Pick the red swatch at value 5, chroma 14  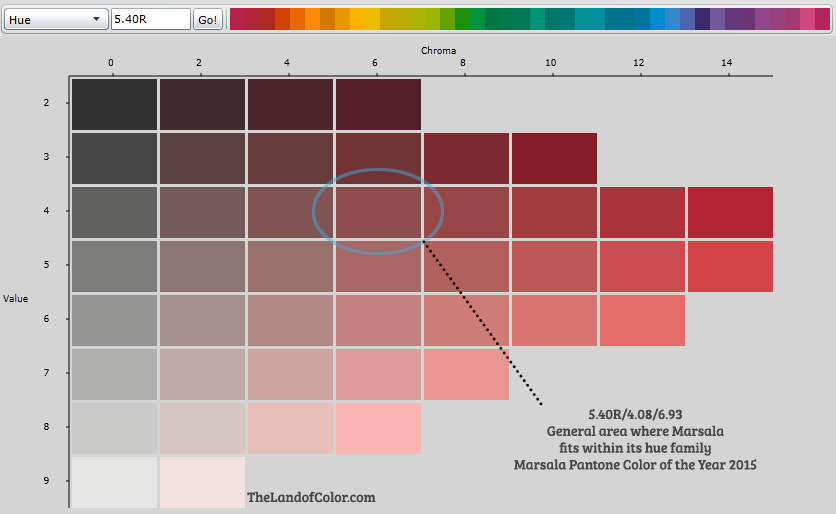(x=729, y=266)
